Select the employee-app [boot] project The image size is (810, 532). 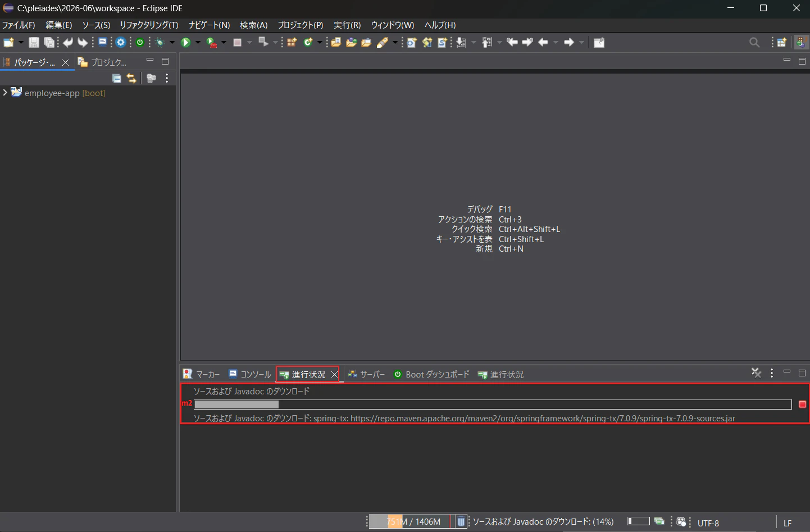click(65, 93)
